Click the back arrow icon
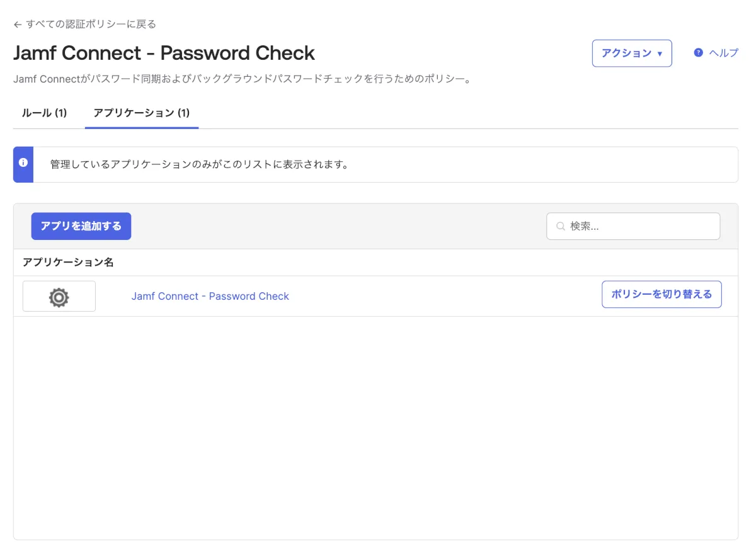Viewport: 756px width, 551px height. 18,25
